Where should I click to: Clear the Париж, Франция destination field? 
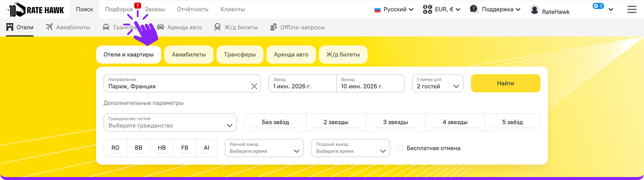(x=254, y=86)
